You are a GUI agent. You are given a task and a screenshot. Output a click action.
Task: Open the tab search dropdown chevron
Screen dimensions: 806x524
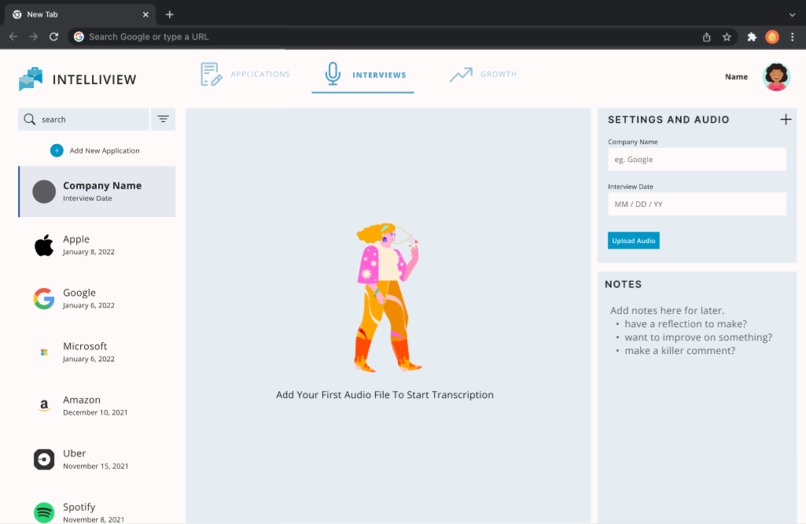[792, 15]
